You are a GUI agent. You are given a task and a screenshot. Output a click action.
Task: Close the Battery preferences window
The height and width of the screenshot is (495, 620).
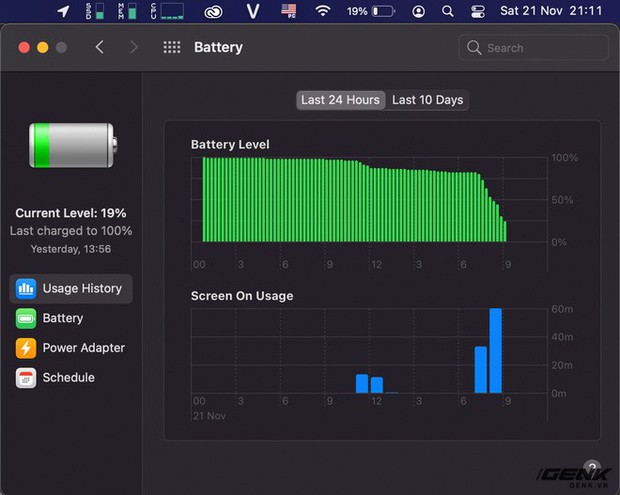pos(24,47)
